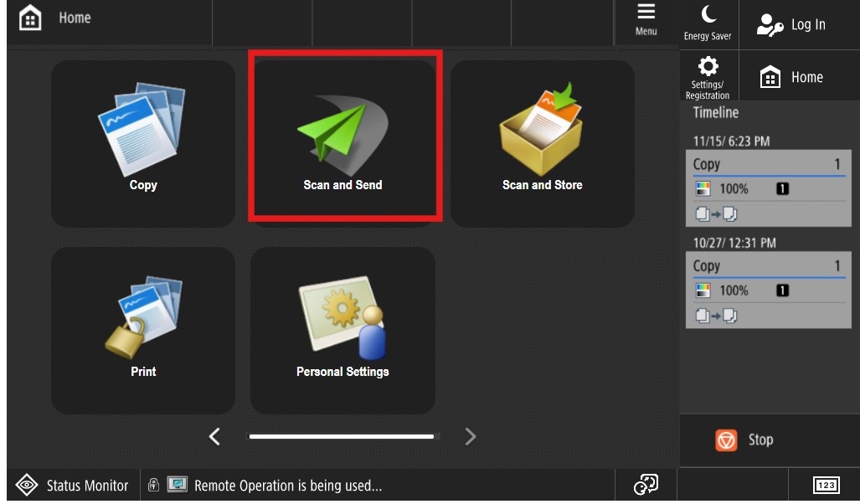The width and height of the screenshot is (860, 504).
Task: Open the Status Monitor
Action: click(x=73, y=485)
